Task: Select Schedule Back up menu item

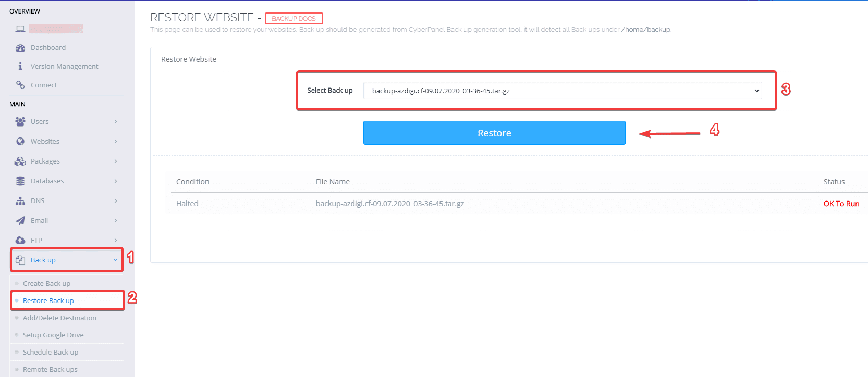Action: (51, 353)
